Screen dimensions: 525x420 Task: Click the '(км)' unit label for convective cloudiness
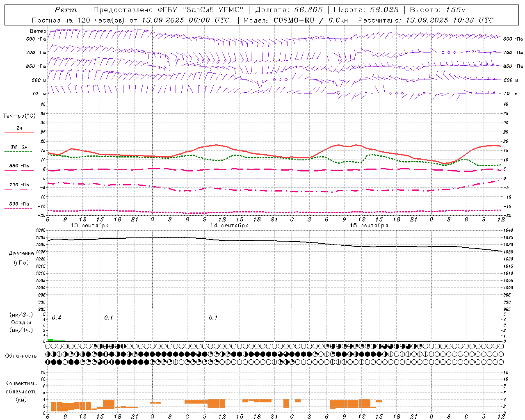point(21,399)
